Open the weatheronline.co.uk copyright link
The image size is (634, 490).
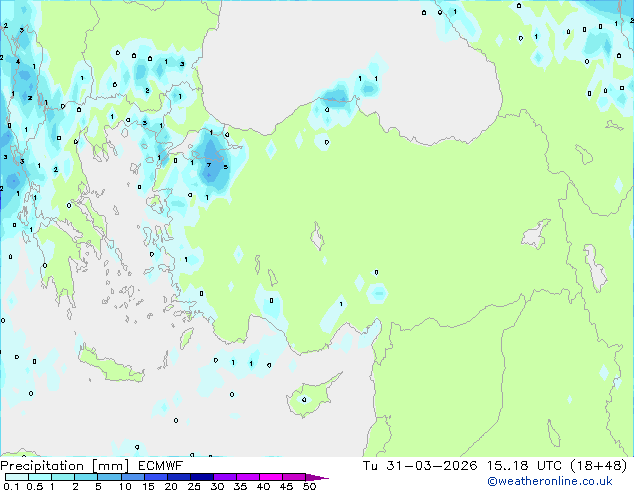click(550, 481)
